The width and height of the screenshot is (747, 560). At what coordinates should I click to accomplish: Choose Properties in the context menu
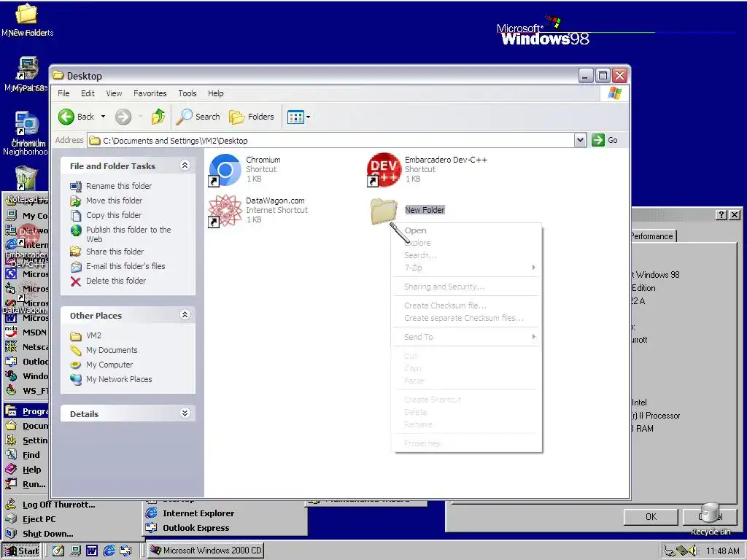466,443
